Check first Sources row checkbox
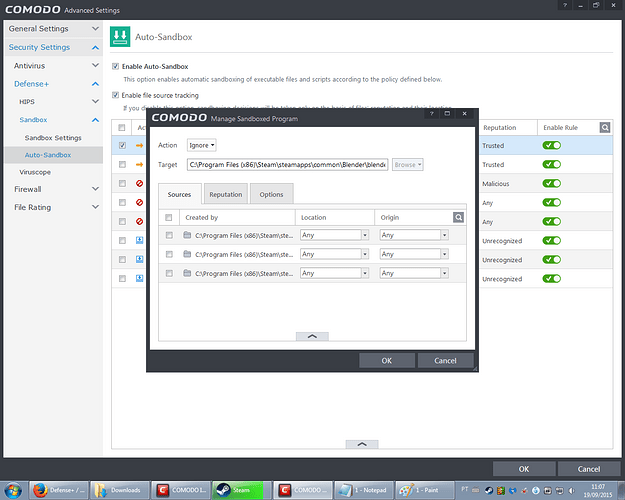 [169, 235]
